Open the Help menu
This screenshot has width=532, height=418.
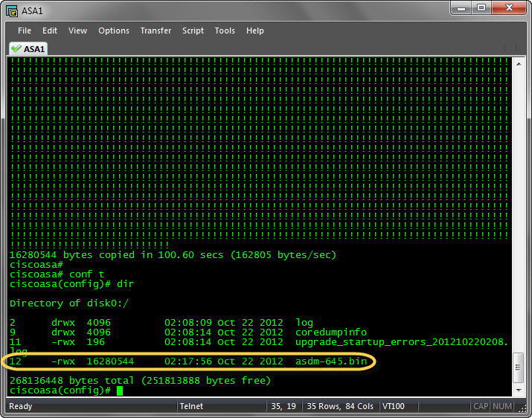point(254,30)
